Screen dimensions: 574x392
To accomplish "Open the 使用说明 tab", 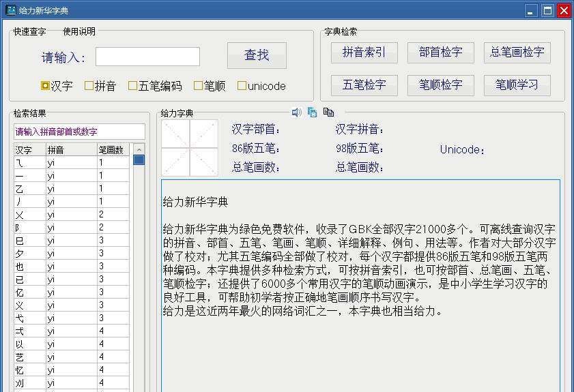I will pos(79,31).
